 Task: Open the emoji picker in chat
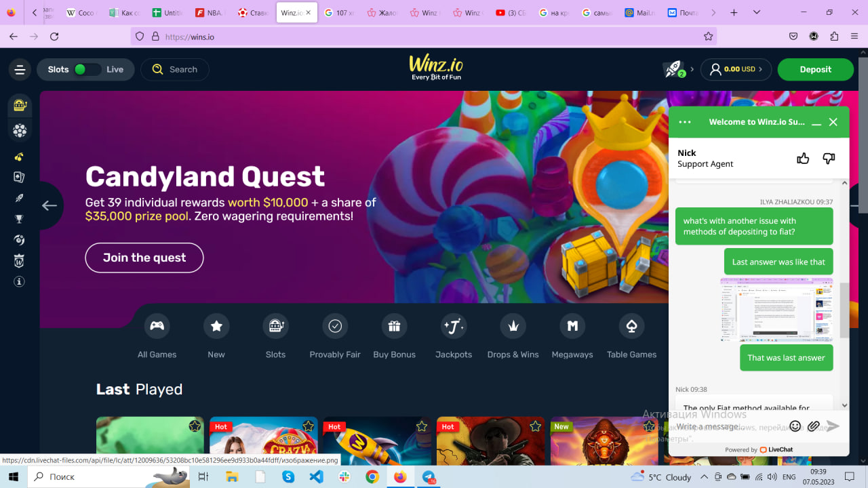[795, 426]
